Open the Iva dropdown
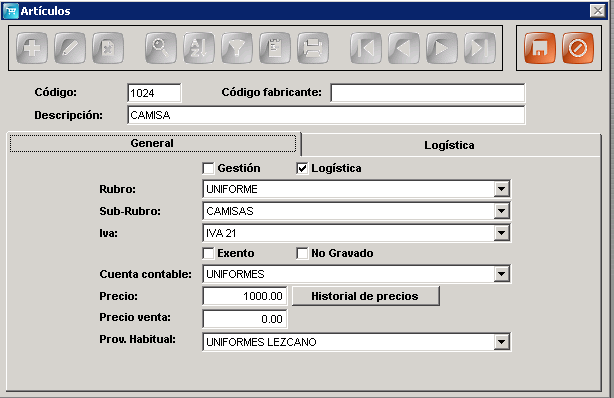The height and width of the screenshot is (398, 614). click(501, 233)
